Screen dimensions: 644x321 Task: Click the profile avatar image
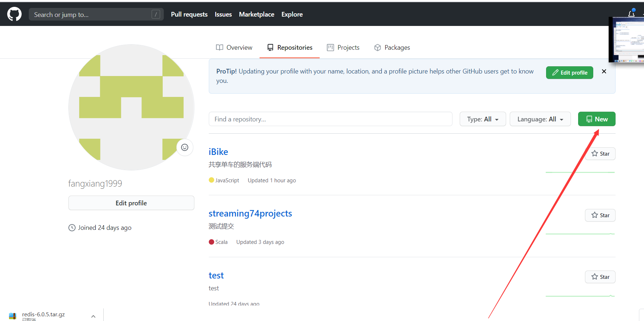tap(131, 107)
